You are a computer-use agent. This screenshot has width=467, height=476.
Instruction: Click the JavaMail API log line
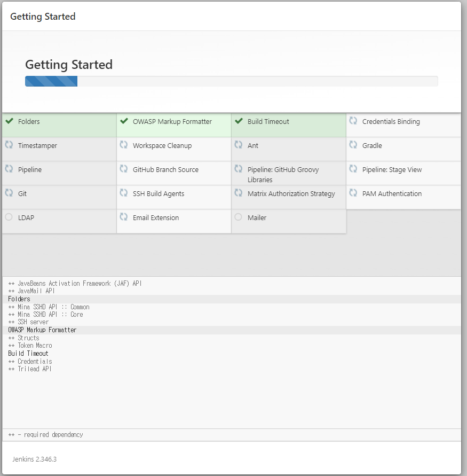click(x=31, y=291)
